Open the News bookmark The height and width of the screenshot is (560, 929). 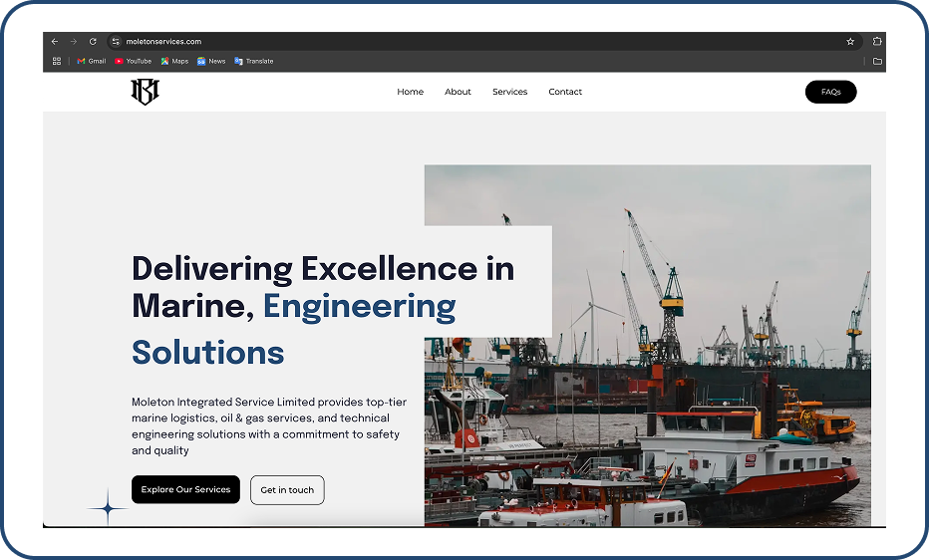211,61
